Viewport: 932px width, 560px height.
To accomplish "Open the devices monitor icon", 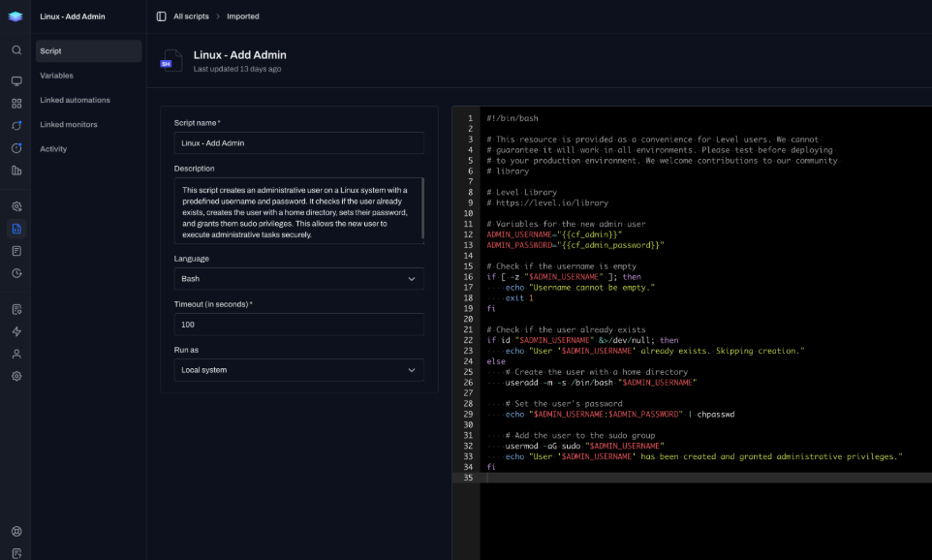I will tap(16, 80).
